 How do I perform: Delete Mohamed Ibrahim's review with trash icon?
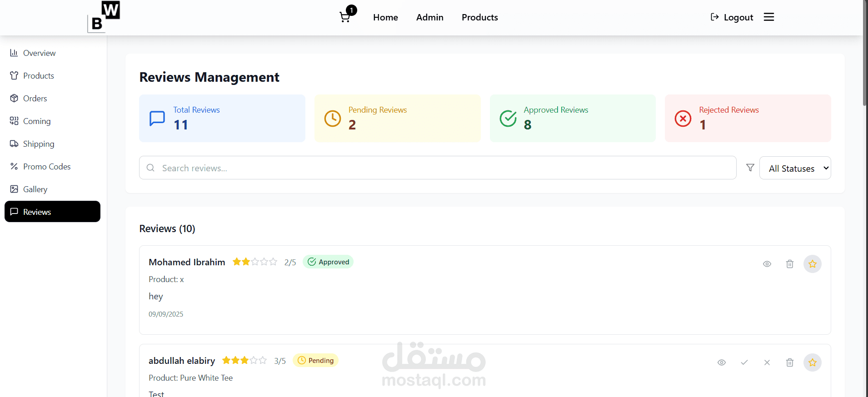790,264
